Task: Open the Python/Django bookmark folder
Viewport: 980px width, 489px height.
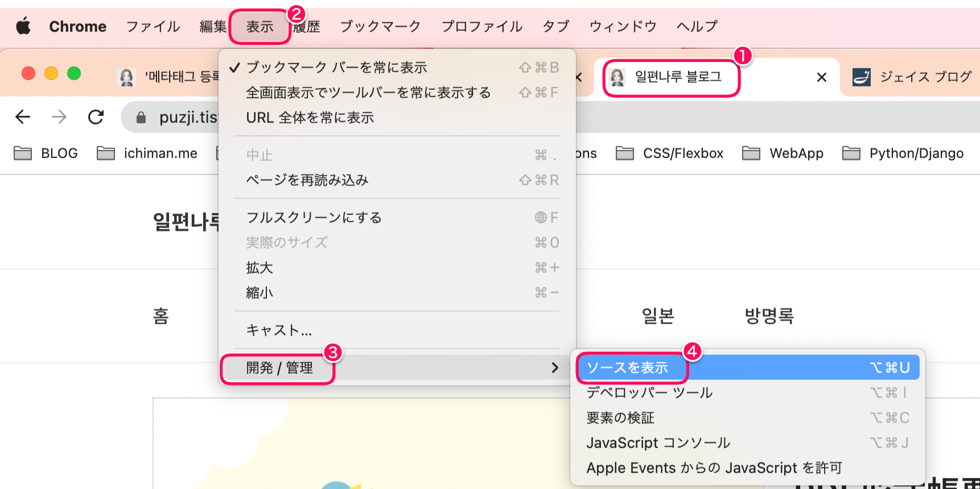Action: [x=903, y=154]
